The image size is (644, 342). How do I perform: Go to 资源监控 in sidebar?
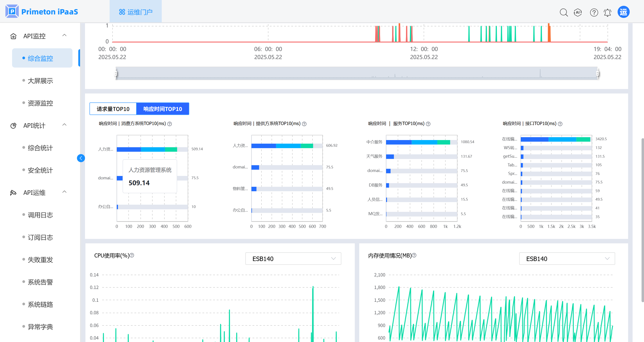click(x=40, y=103)
